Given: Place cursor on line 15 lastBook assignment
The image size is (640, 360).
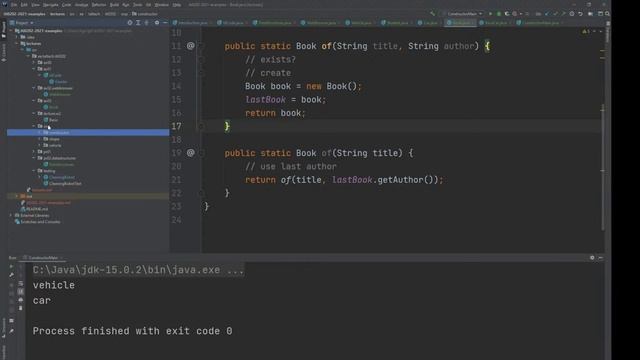Looking at the screenshot, I should click(x=285, y=100).
